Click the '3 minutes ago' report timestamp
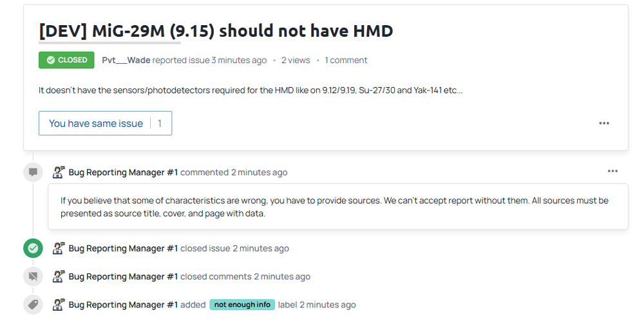The height and width of the screenshot is (323, 644). click(239, 60)
